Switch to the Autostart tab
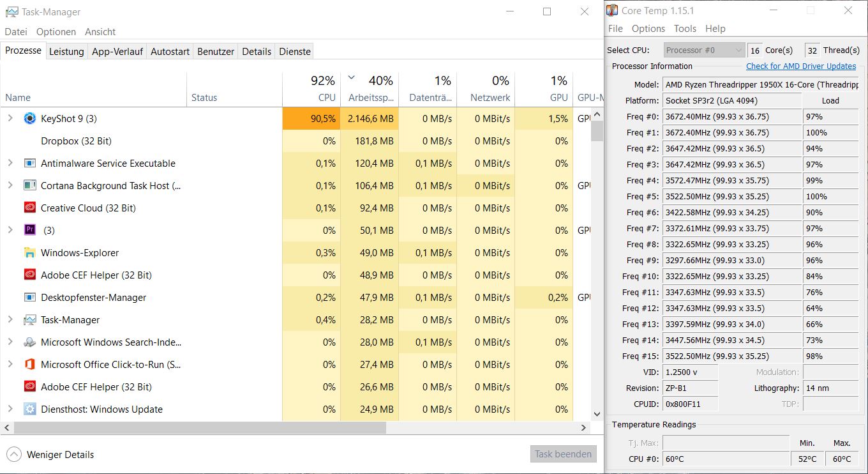The height and width of the screenshot is (474, 868). [x=170, y=52]
